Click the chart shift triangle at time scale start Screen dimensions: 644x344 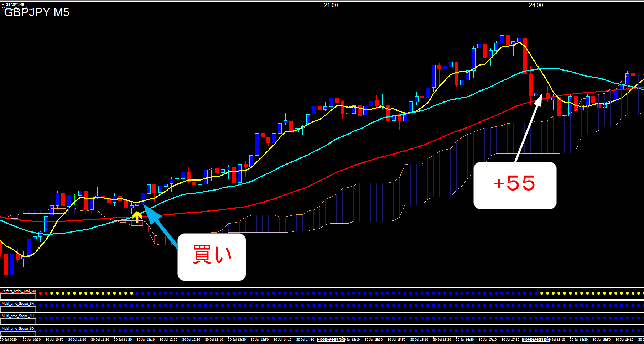(1, 335)
